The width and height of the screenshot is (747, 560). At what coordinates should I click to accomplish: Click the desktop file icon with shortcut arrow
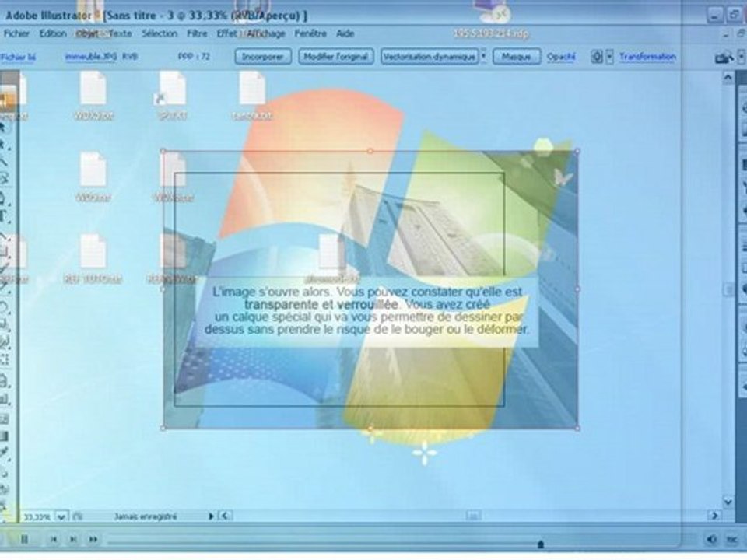pyautogui.click(x=172, y=95)
